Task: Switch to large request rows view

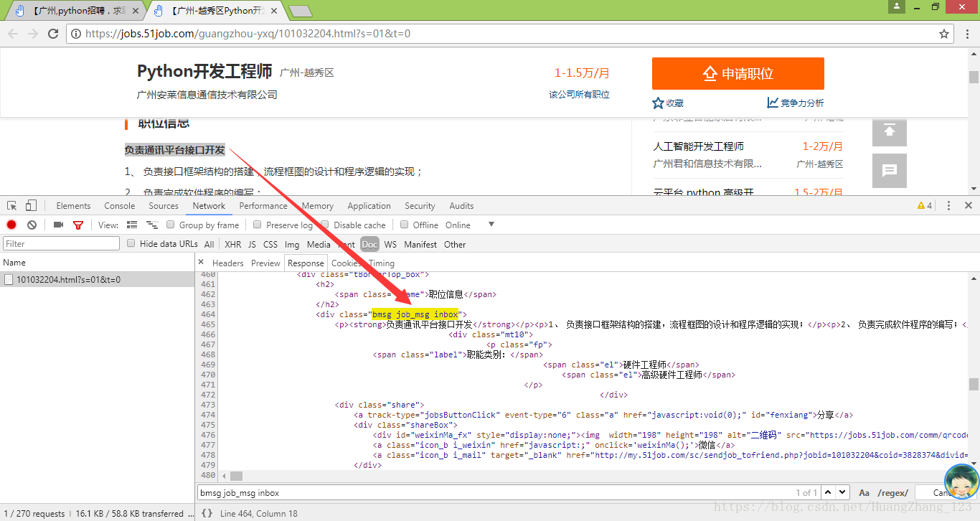Action: pos(131,225)
